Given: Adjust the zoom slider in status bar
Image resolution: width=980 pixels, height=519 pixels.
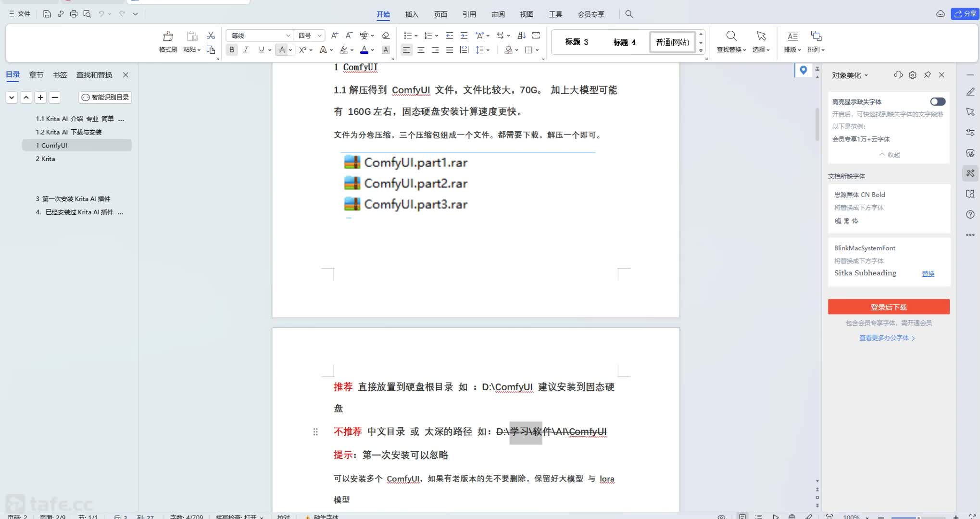Looking at the screenshot, I should 918,517.
